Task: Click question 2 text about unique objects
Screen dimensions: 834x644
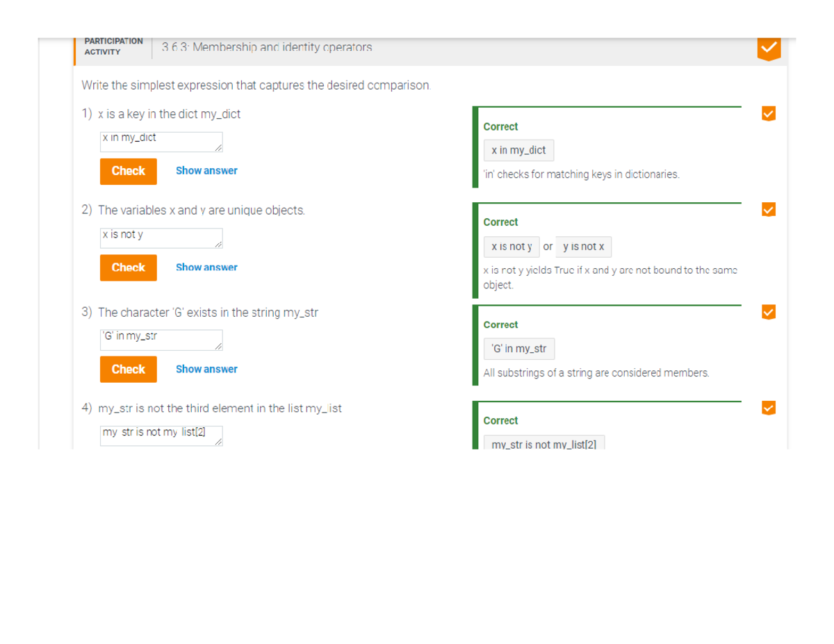Action: pos(202,210)
